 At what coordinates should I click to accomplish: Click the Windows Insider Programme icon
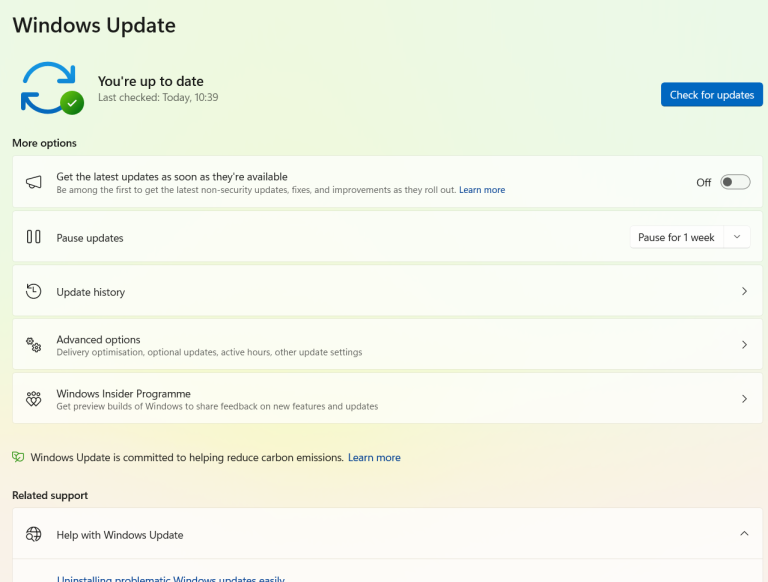34,399
